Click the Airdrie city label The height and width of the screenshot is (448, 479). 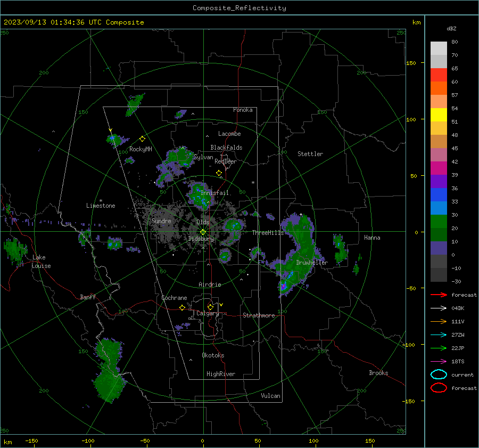[x=210, y=284]
